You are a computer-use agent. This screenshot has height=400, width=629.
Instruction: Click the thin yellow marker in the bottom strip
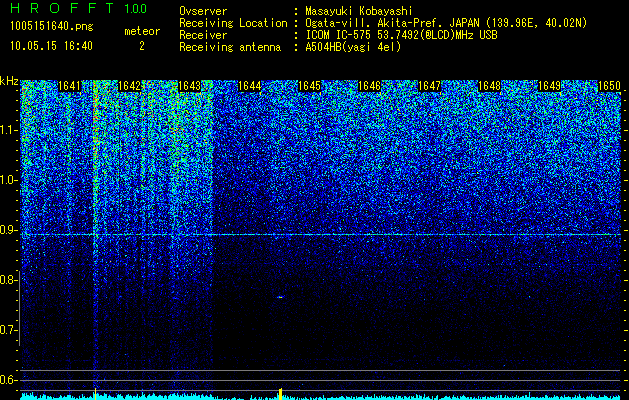95,394
